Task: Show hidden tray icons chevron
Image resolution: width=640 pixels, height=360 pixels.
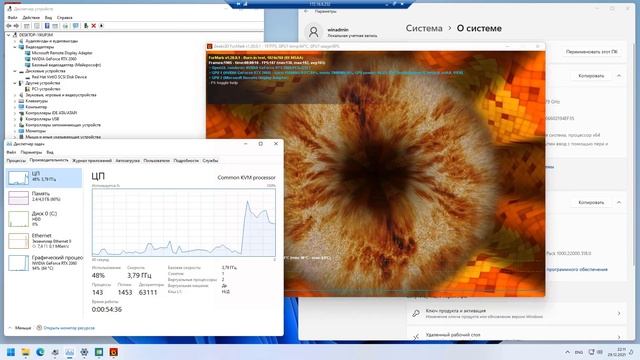Action: coord(567,352)
